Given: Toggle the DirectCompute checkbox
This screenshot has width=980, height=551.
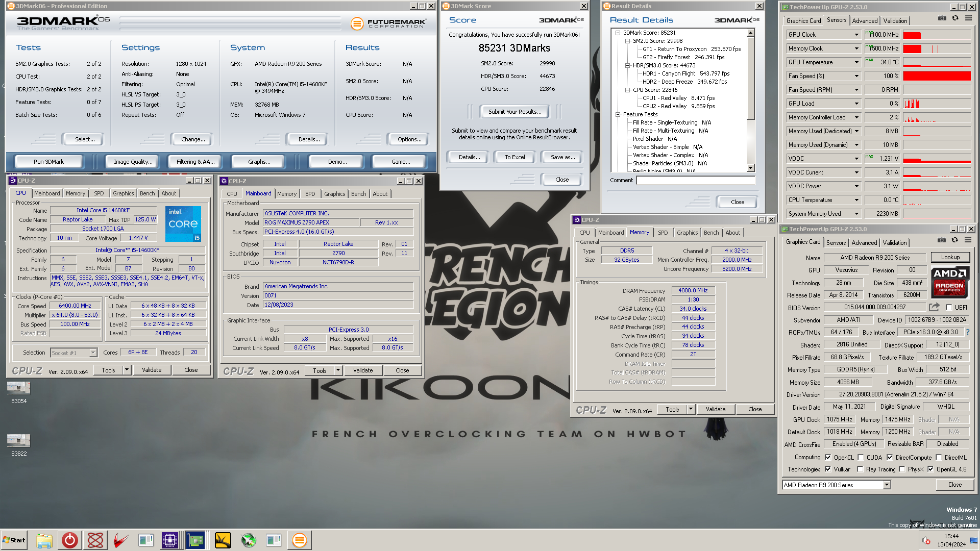Looking at the screenshot, I should tap(890, 458).
